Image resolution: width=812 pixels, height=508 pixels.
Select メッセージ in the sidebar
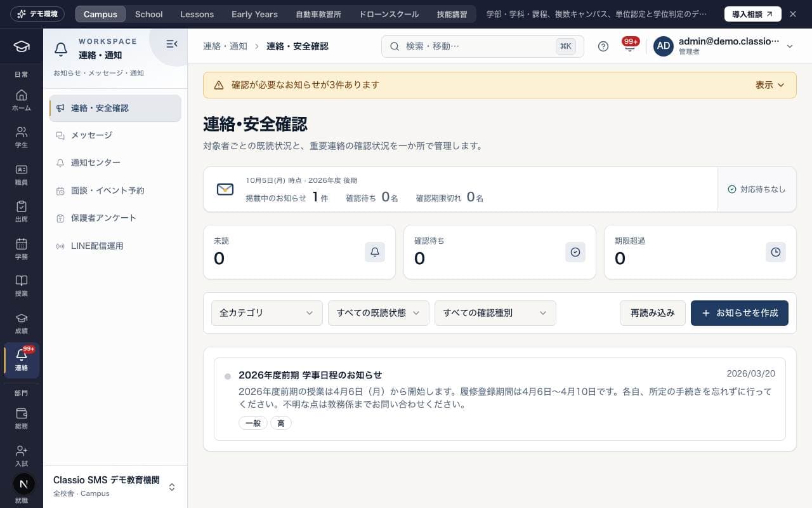(115, 135)
